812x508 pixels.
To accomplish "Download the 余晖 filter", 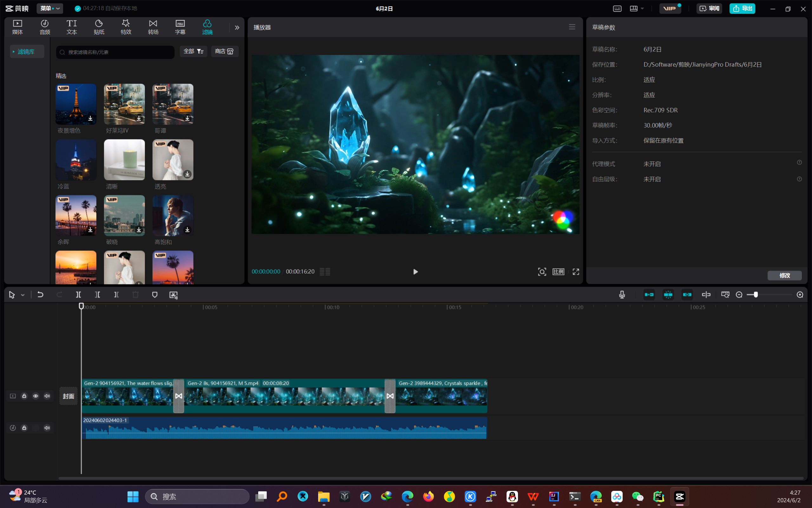I will point(90,230).
